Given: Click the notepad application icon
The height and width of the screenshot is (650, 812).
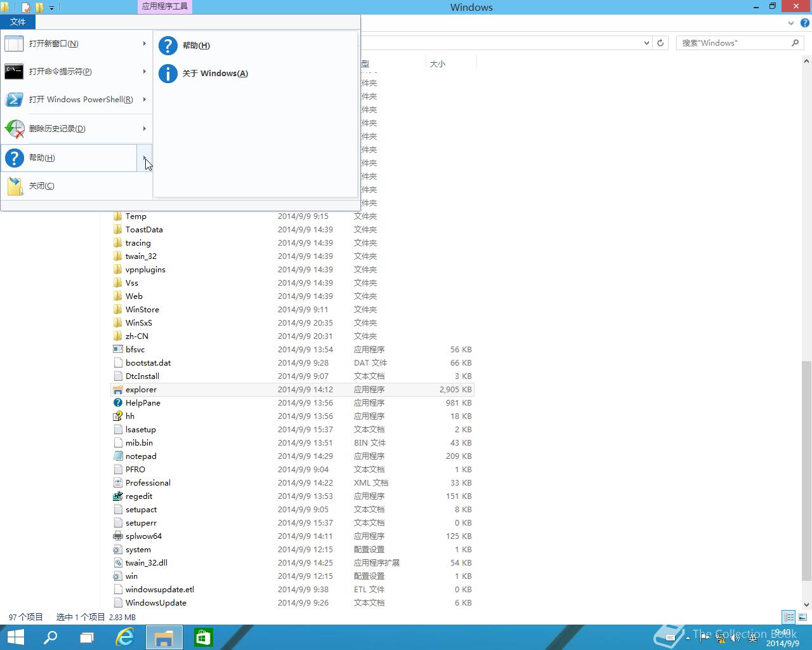Looking at the screenshot, I should point(117,456).
